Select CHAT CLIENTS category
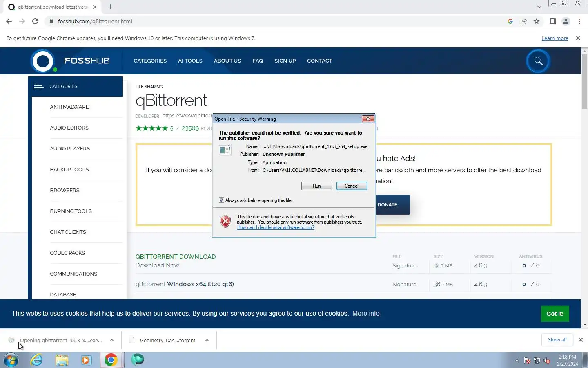 tap(68, 232)
